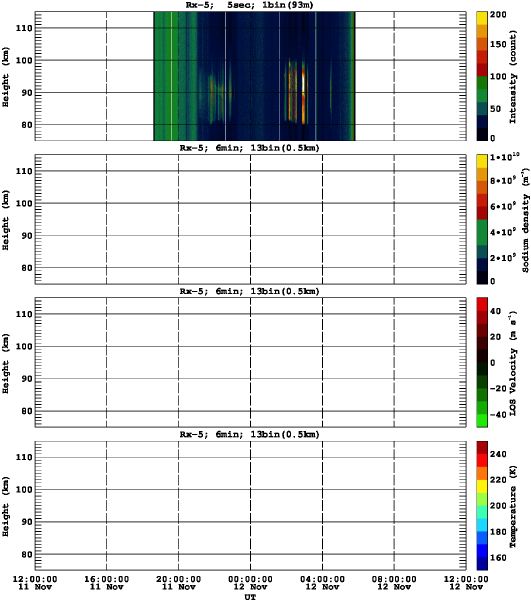The width and height of the screenshot is (531, 600).
Task: Click the top panel title Rx-5; 5sec; 1bin(93m)
Action: click(249, 5)
